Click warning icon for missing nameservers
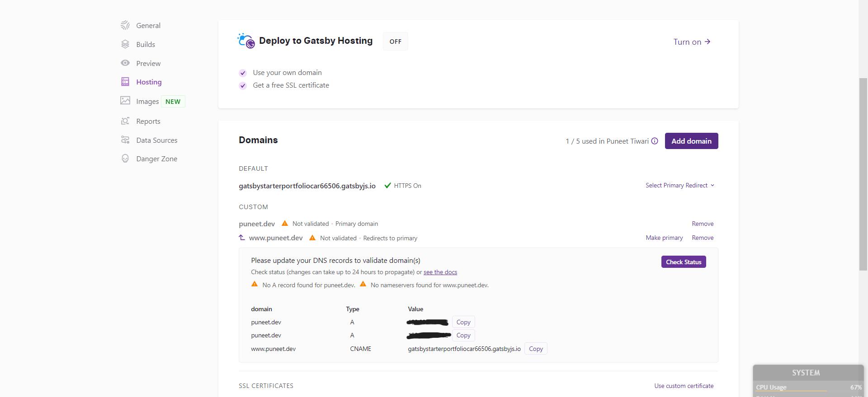Screen dimensions: 868x397 (363, 285)
